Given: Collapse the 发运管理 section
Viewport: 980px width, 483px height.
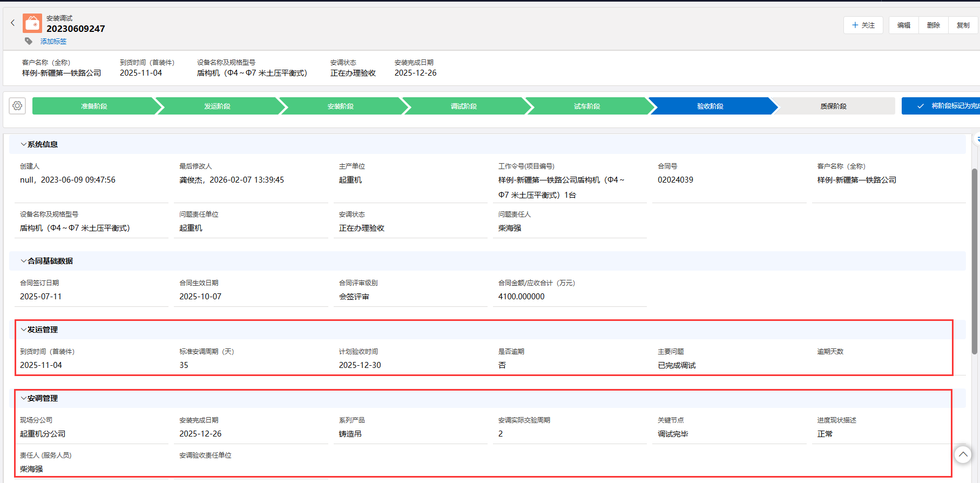Looking at the screenshot, I should 23,330.
